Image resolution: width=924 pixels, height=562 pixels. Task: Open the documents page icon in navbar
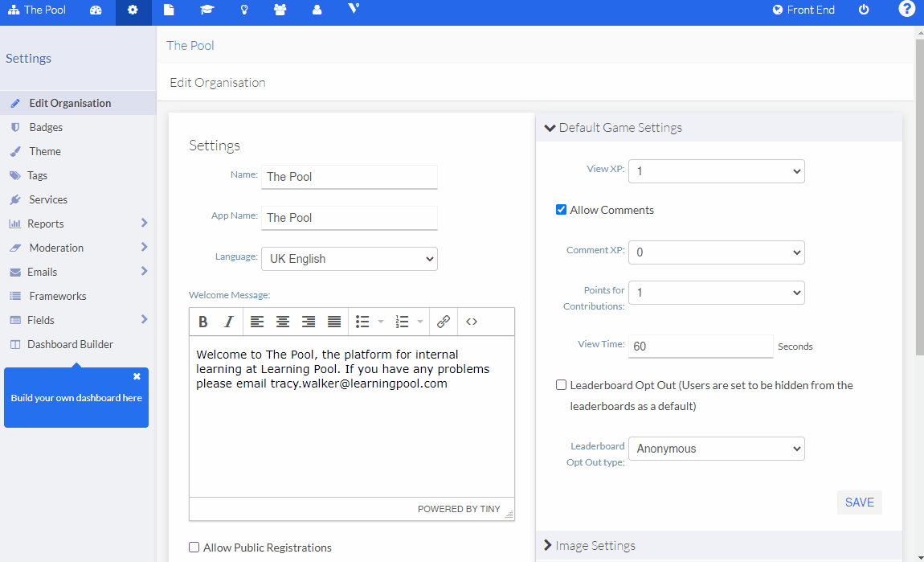pyautogui.click(x=169, y=10)
